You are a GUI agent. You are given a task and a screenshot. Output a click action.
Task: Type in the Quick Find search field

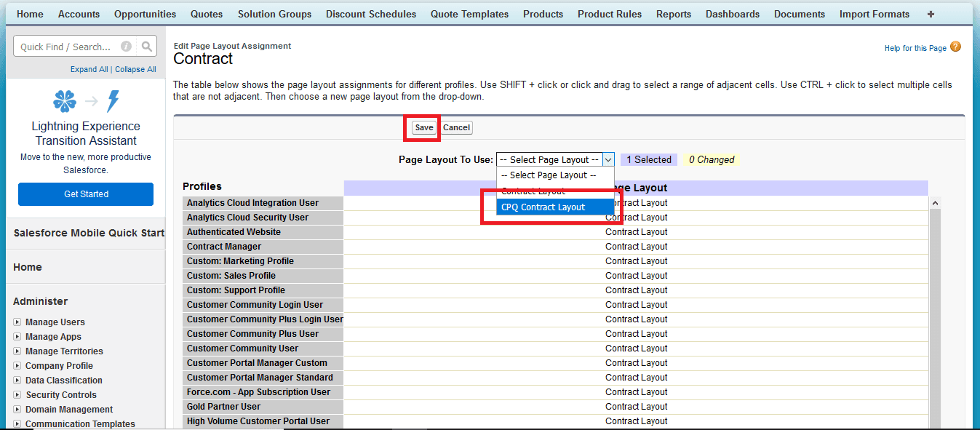(x=65, y=47)
